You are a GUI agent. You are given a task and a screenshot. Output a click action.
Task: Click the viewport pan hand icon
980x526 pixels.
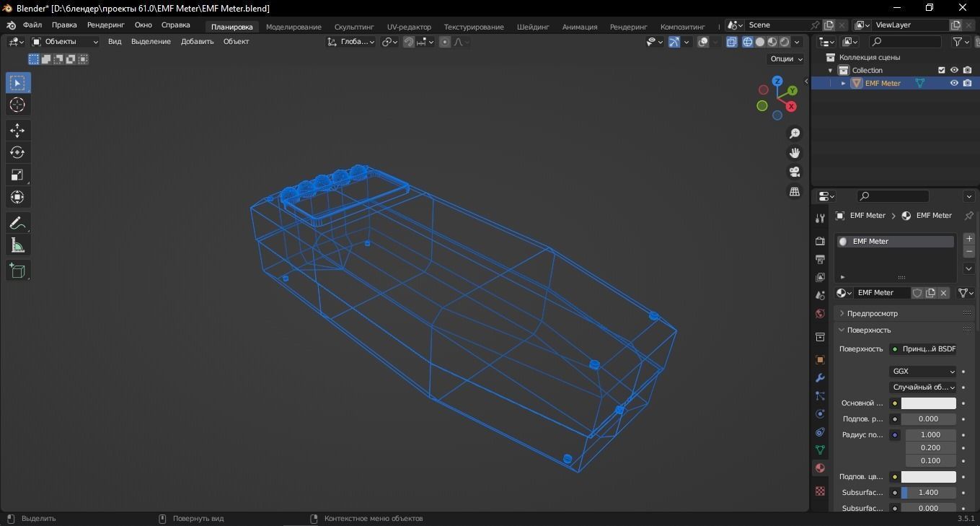point(795,153)
